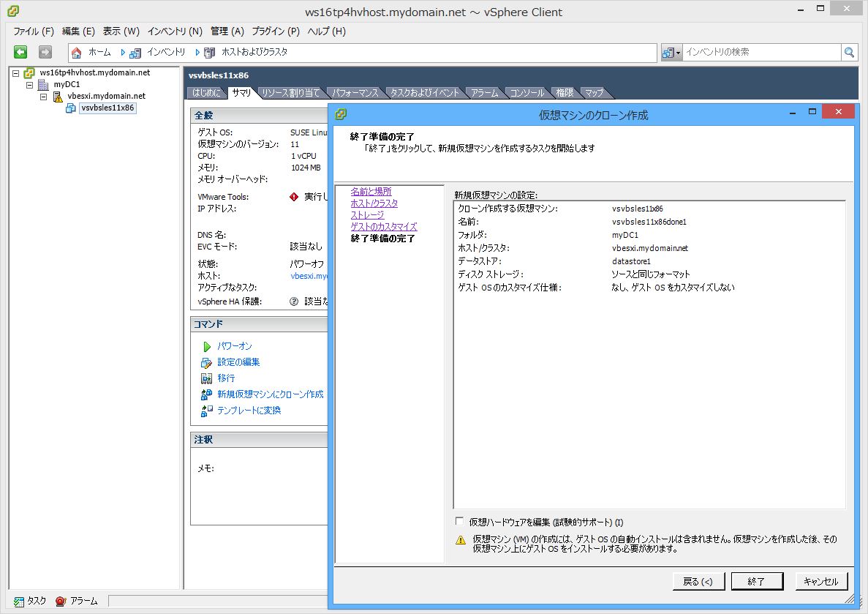This screenshot has height=614, width=868.
Task: Switch to the はじめに tab
Action: (206, 92)
